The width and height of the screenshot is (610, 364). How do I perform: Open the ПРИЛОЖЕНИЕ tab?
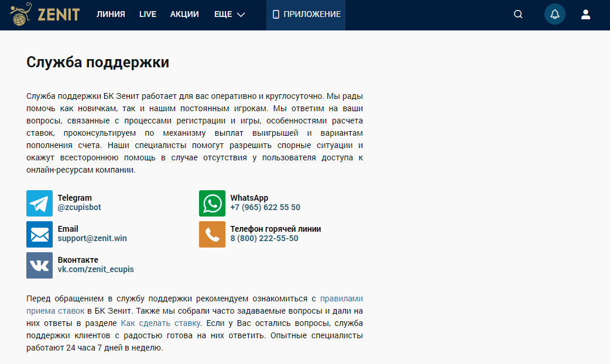click(306, 15)
